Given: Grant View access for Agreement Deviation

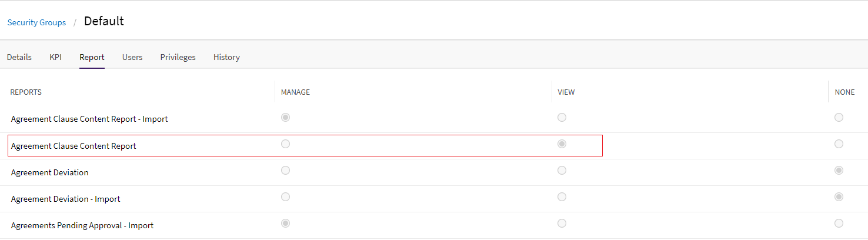Looking at the screenshot, I should pos(562,171).
